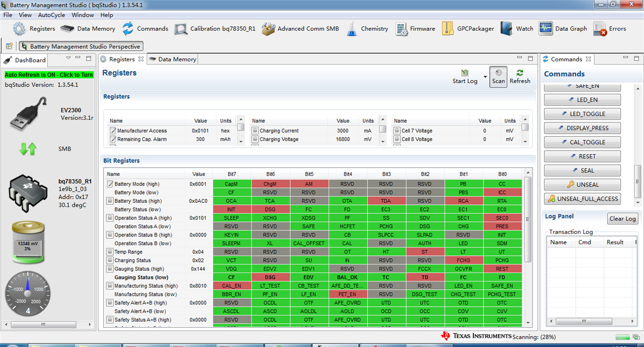644x347 pixels.
Task: Open the Chemistry flask tool
Action: [x=351, y=29]
